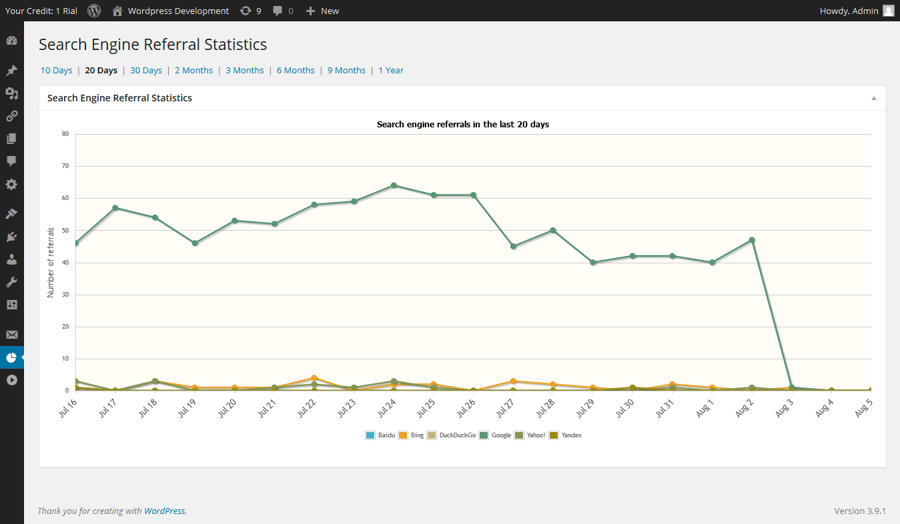Click the envelope icon in the sidebar
The image size is (900, 524).
tap(11, 335)
